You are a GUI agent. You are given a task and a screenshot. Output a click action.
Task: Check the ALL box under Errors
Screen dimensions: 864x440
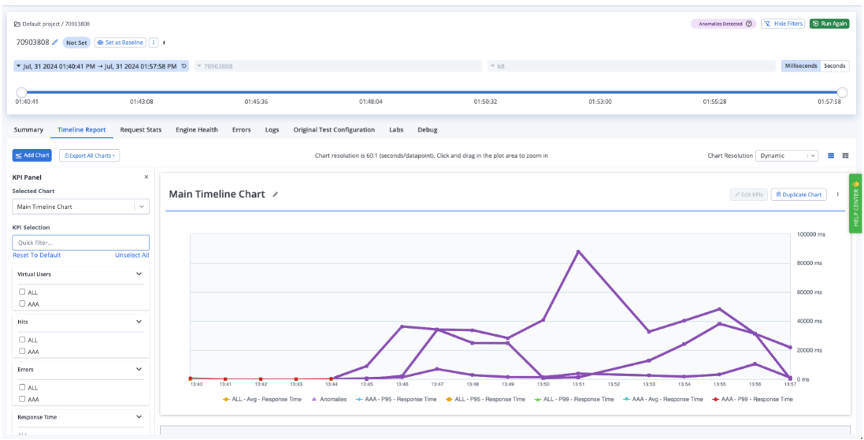click(x=23, y=387)
